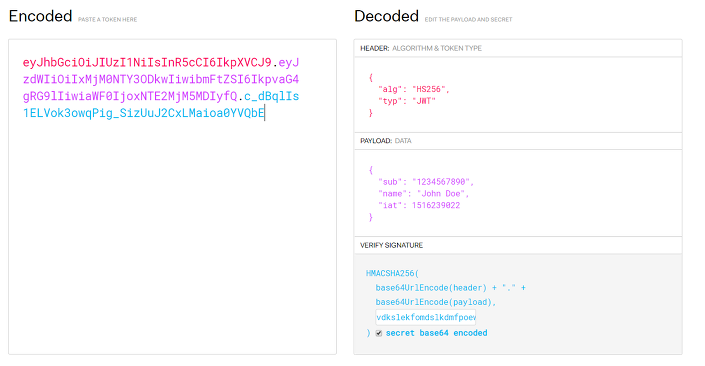Click the blue signature line 1ELVok3owqPig
Viewport: 705px width, 366px height.
(x=144, y=113)
